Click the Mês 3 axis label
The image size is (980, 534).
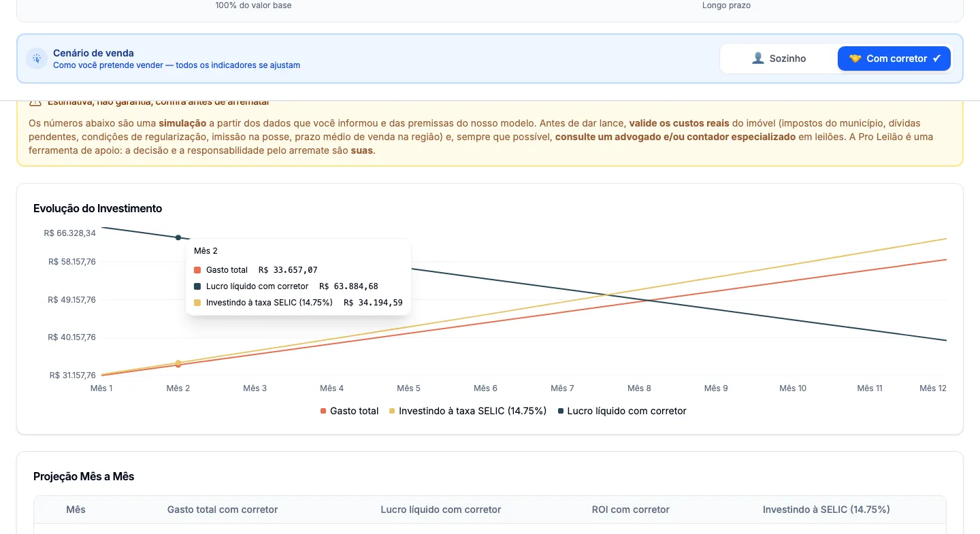pyautogui.click(x=255, y=388)
